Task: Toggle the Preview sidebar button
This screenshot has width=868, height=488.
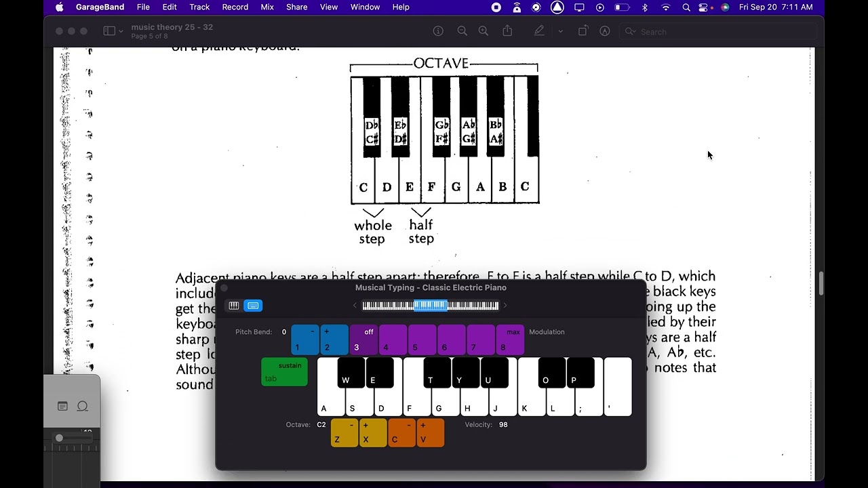Action: (109, 31)
